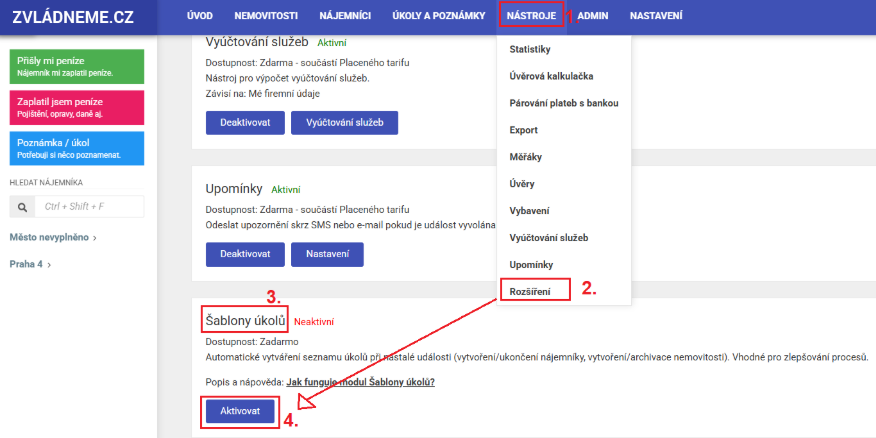The height and width of the screenshot is (438, 876).
Task: Open the Nástroje dropdown menu
Action: pos(531,17)
